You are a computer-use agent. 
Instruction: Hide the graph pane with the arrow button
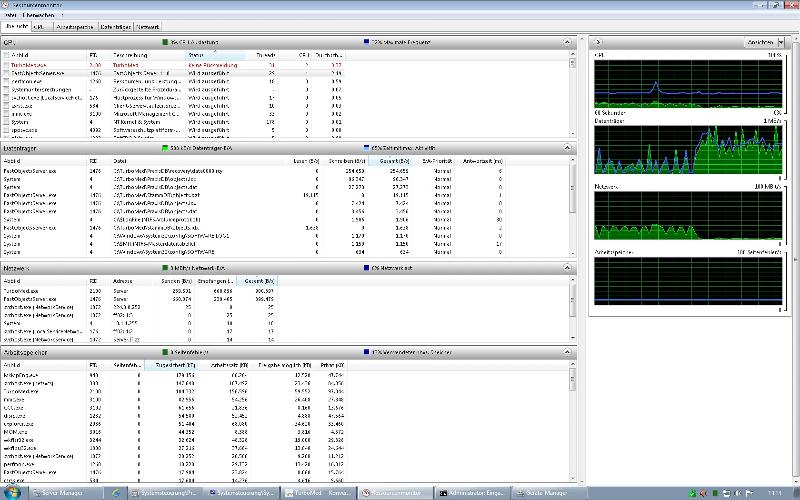click(597, 42)
